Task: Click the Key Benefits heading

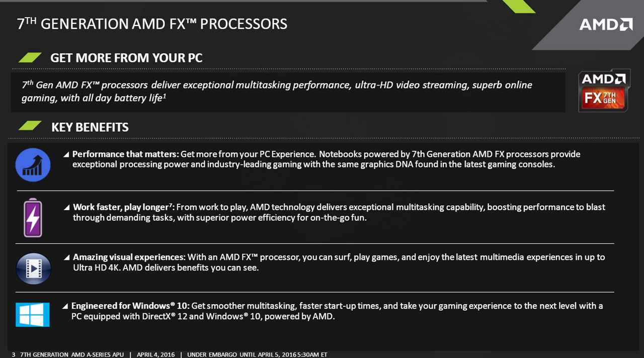Action: tap(90, 127)
